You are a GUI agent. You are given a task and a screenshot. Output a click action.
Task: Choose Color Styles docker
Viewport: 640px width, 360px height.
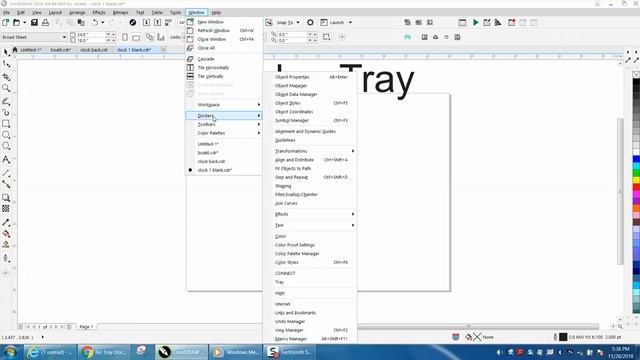(310, 262)
